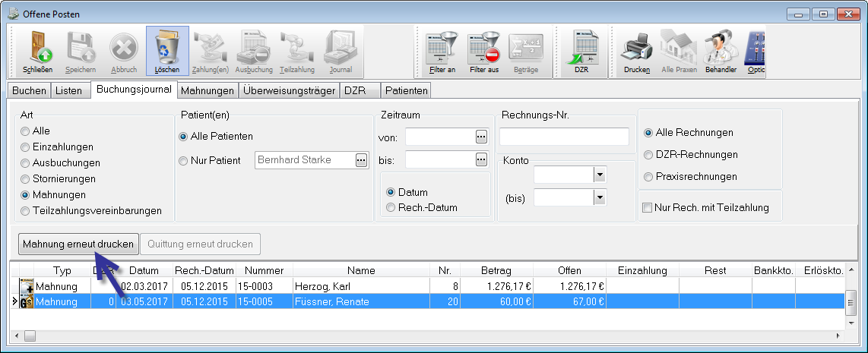Open the patient picker ellipsis button
The image size is (868, 353).
[361, 160]
